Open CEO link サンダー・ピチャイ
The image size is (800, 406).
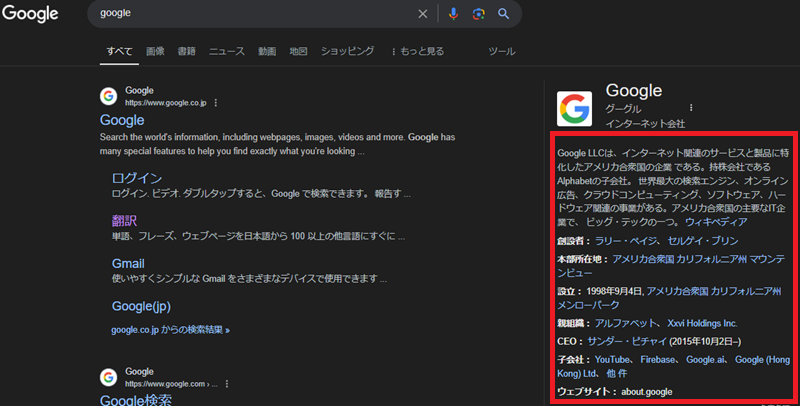(627, 341)
